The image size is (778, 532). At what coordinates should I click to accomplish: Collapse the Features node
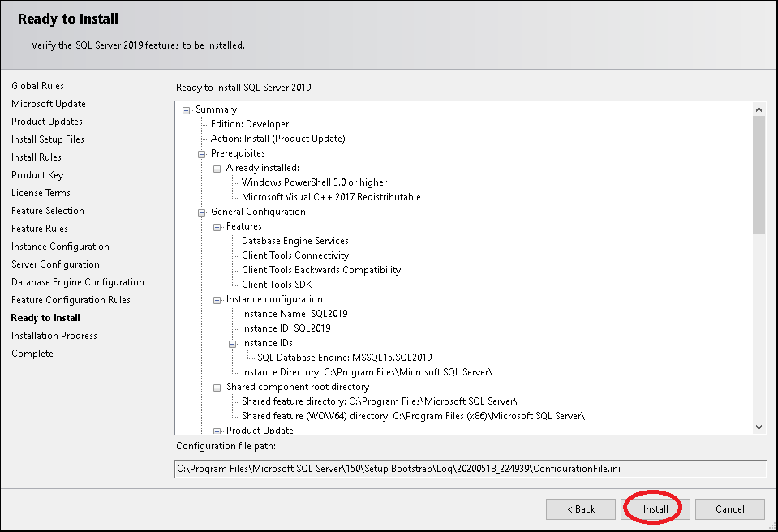[x=217, y=228]
